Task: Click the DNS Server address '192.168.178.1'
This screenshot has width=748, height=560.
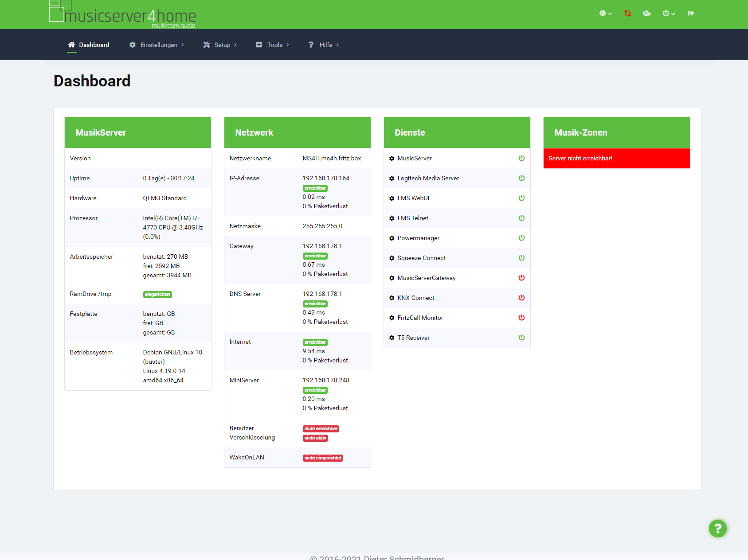Action: 322,294
